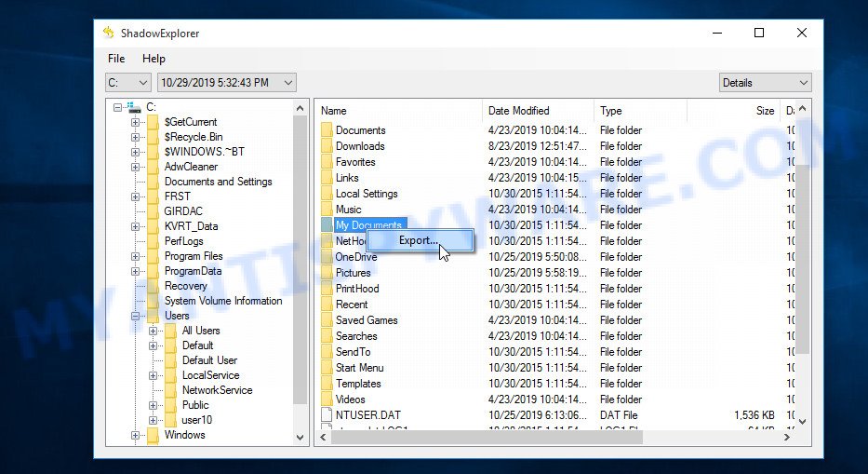Click the Local Settings folder icon
The width and height of the screenshot is (868, 474).
(327, 194)
